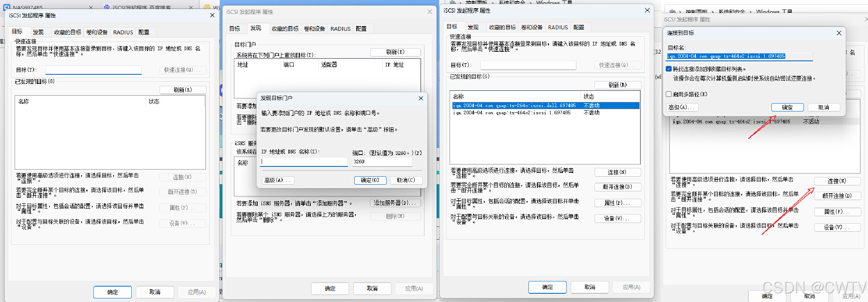This screenshot has height=302, width=868.
Task: Open RADIUS tab in the window listing two targets
Action: [x=558, y=27]
